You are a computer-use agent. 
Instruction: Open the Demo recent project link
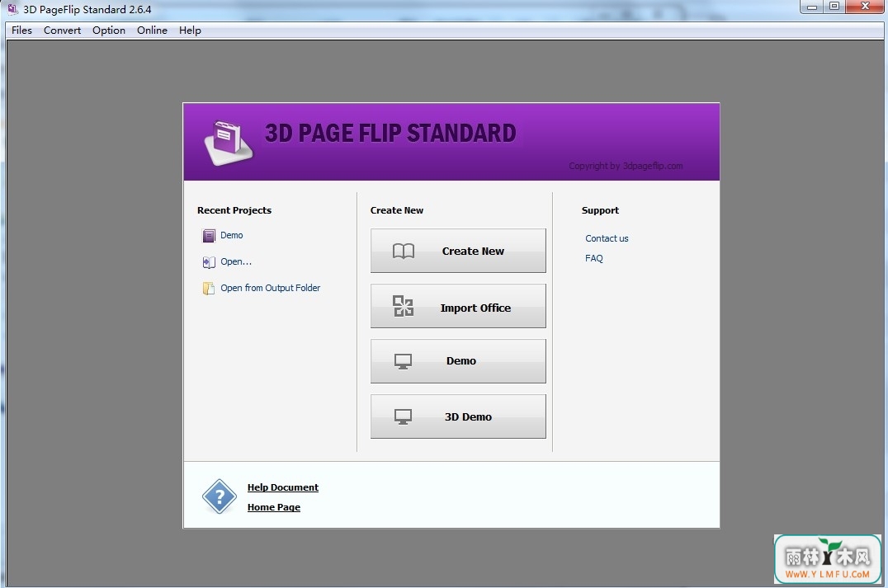coord(232,235)
